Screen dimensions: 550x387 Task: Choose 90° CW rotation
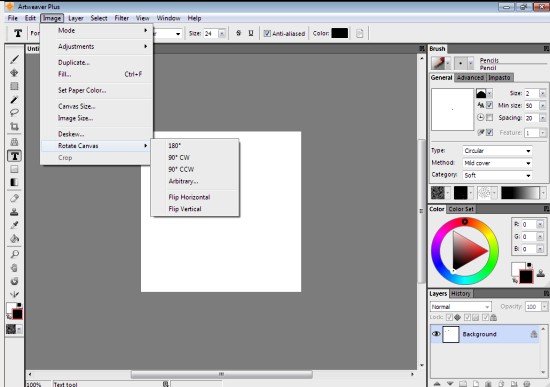click(195, 158)
